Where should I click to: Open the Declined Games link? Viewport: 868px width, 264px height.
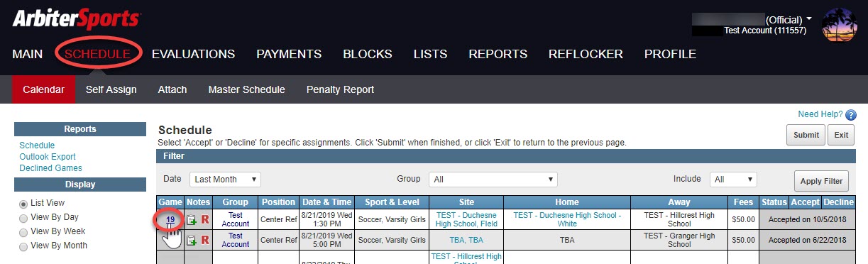50,168
